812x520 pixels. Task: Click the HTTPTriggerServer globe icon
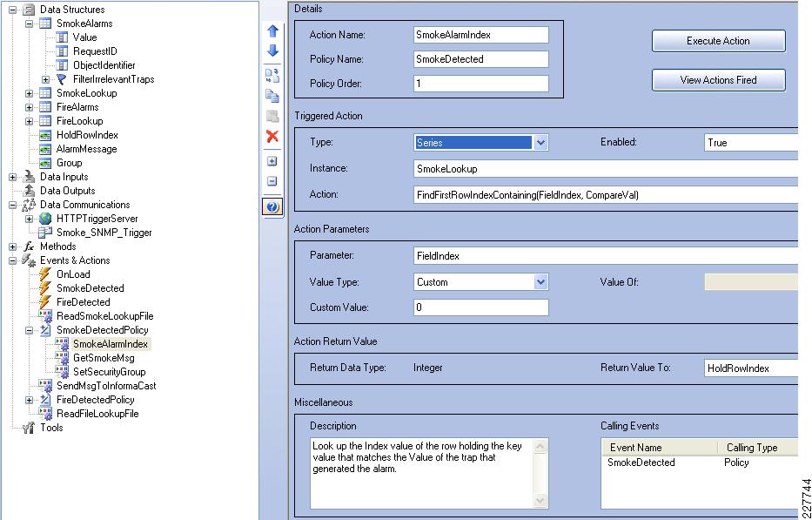click(45, 219)
